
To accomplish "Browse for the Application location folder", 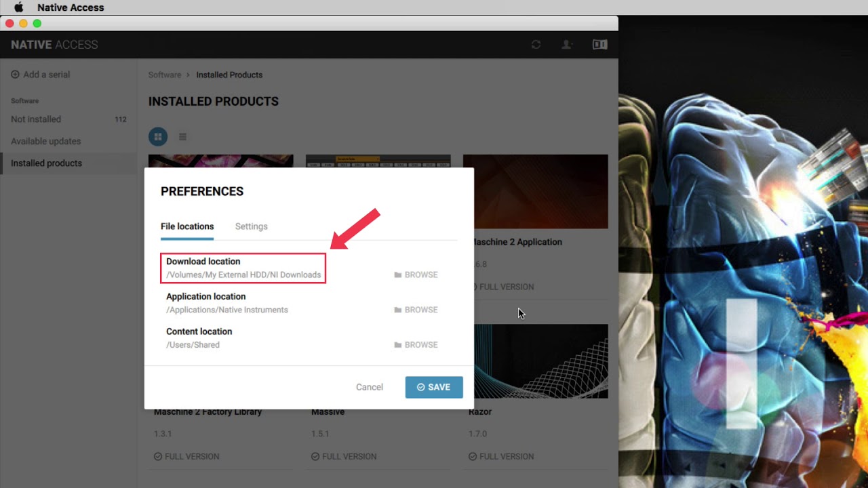I will point(416,310).
